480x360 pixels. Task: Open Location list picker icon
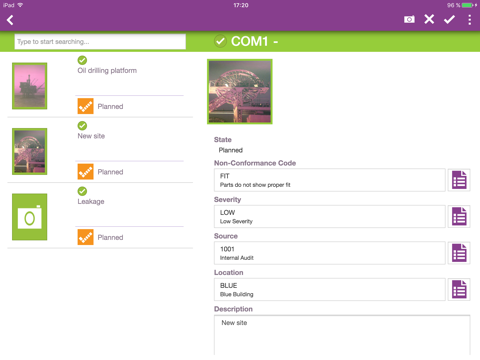coord(459,289)
